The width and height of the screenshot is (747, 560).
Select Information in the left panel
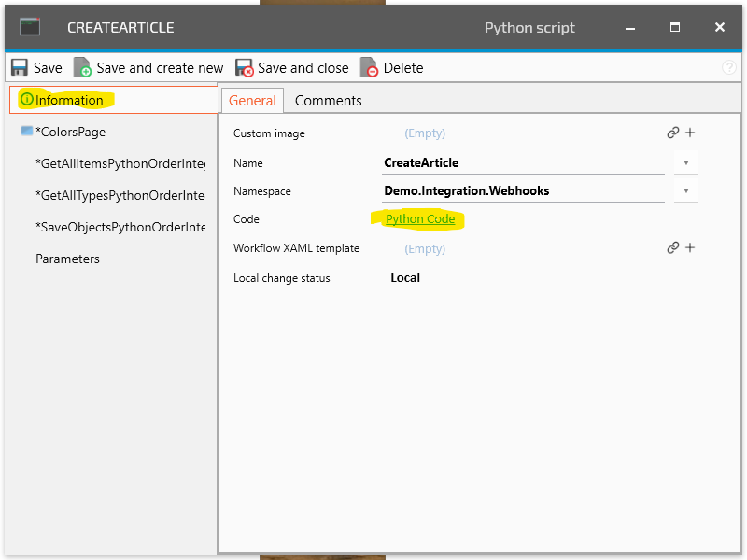[69, 100]
